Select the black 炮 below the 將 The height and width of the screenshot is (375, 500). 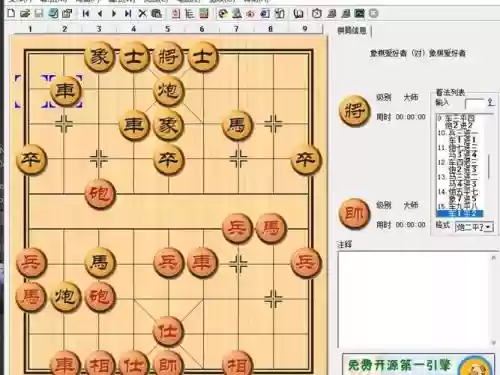pyautogui.click(x=168, y=91)
